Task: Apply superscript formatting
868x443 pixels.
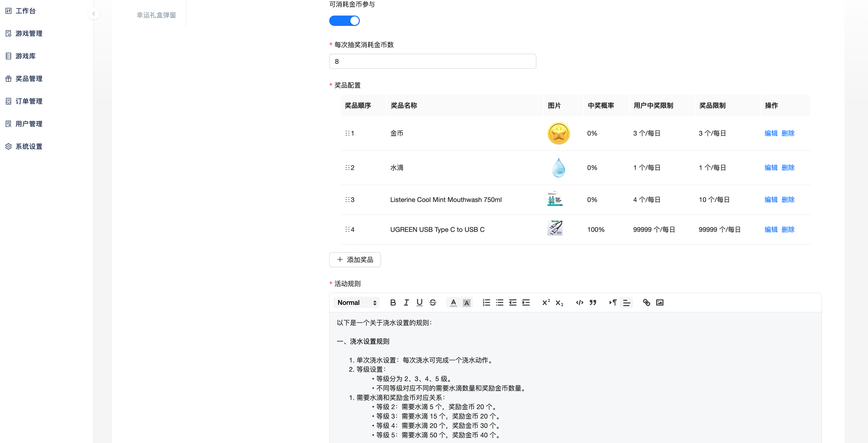Action: click(x=546, y=302)
